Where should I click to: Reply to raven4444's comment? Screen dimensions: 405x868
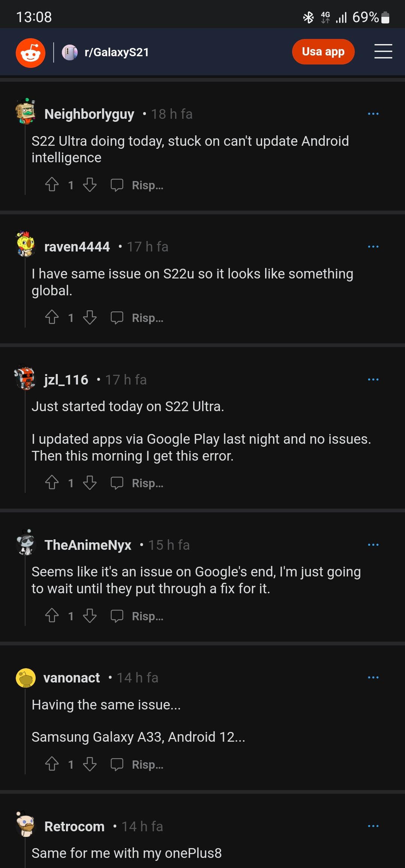coord(137,317)
